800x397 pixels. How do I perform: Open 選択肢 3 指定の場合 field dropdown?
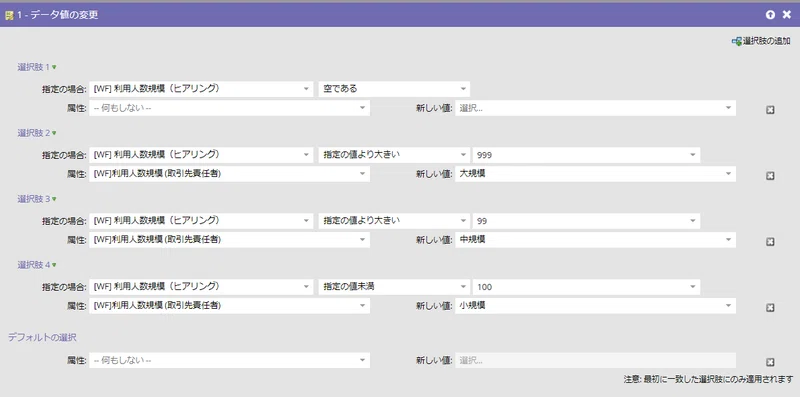click(201, 220)
